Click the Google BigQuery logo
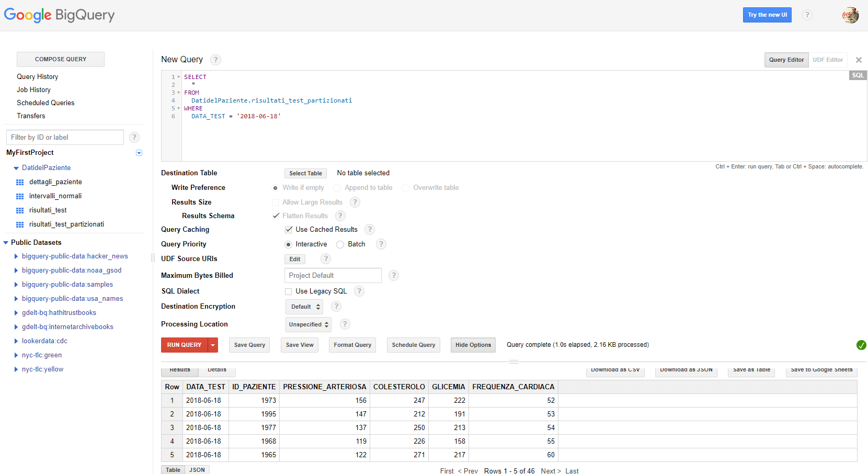The height and width of the screenshot is (474, 868). click(x=59, y=15)
